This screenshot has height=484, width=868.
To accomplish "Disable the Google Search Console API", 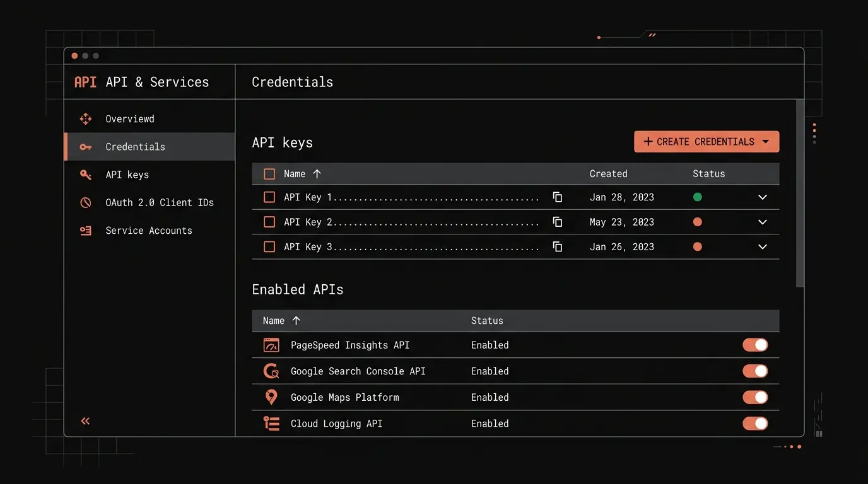I will (755, 371).
